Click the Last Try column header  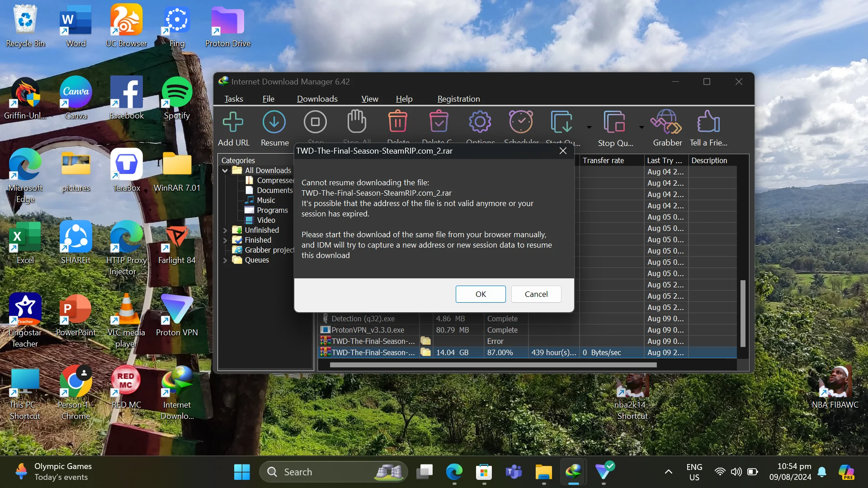pos(666,160)
